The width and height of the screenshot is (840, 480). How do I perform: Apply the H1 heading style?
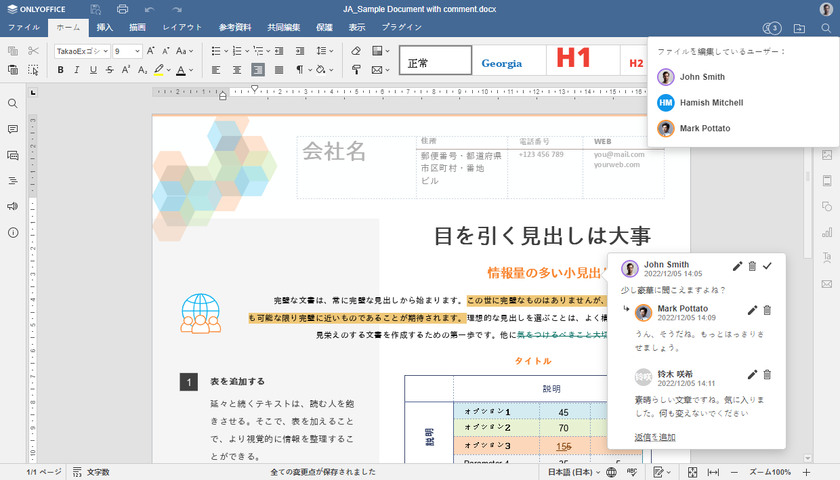[574, 60]
